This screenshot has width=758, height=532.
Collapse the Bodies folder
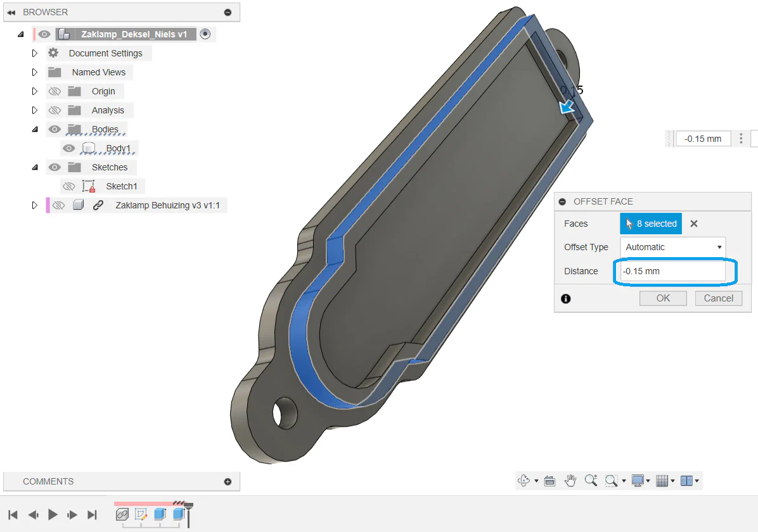point(35,129)
